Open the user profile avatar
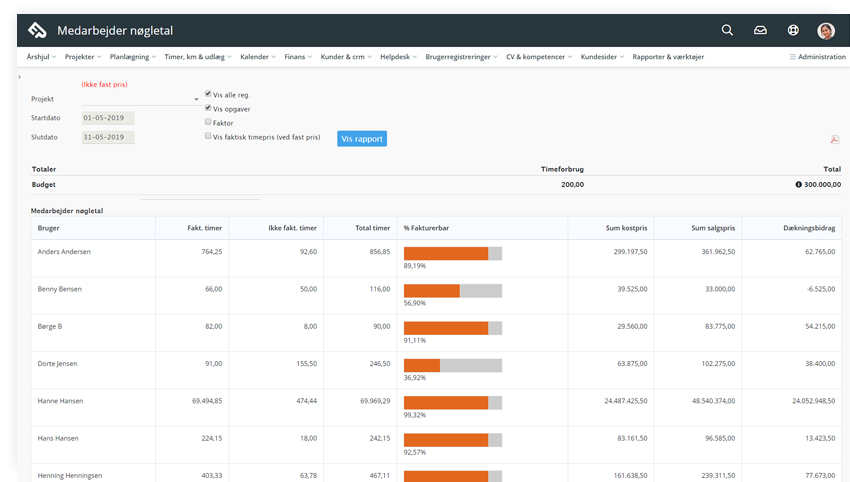The height and width of the screenshot is (482, 850). 825,31
